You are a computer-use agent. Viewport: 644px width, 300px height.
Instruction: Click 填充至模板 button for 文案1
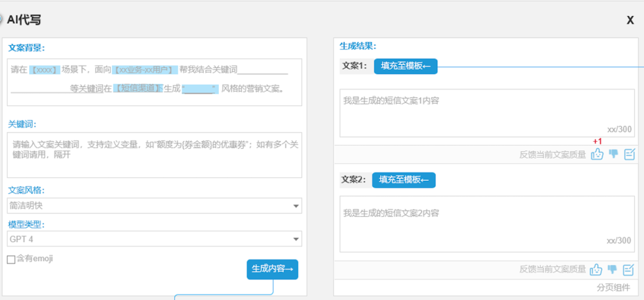[x=406, y=66]
